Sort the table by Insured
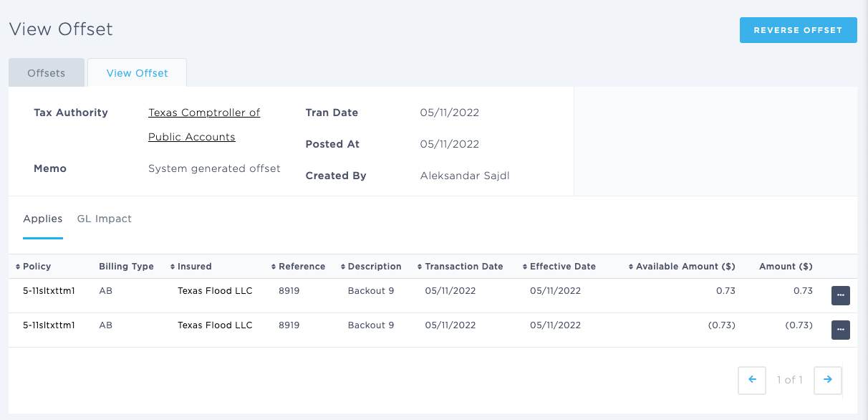This screenshot has width=868, height=420. point(191,267)
